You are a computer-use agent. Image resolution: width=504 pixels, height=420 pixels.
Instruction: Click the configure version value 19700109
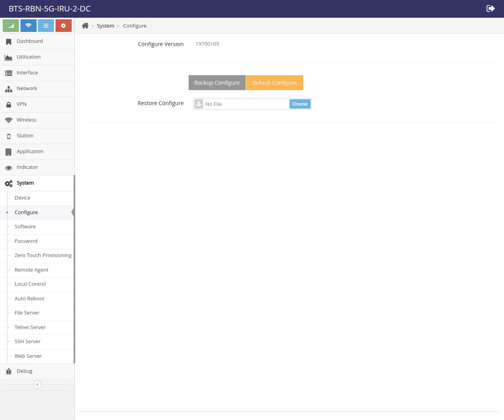207,44
